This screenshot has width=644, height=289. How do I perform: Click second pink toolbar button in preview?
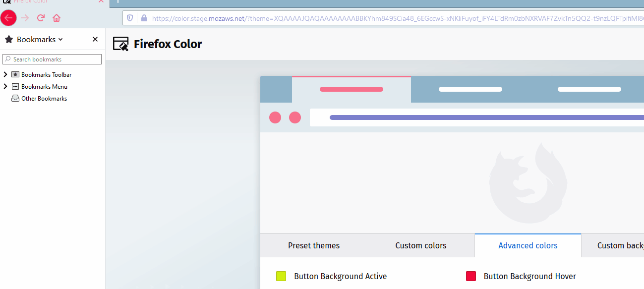(x=295, y=117)
